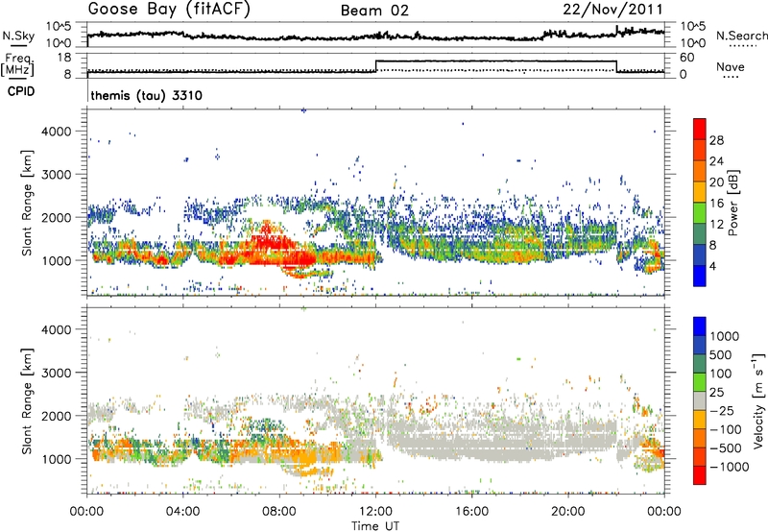The image size is (768, 532).
Task: Click the '28' power colorbar tick
Action: (716, 140)
